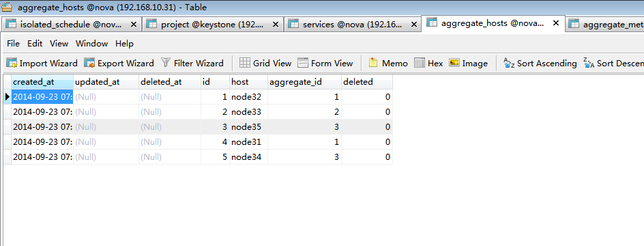Open the Edit menu
The image size is (644, 246).
point(35,44)
